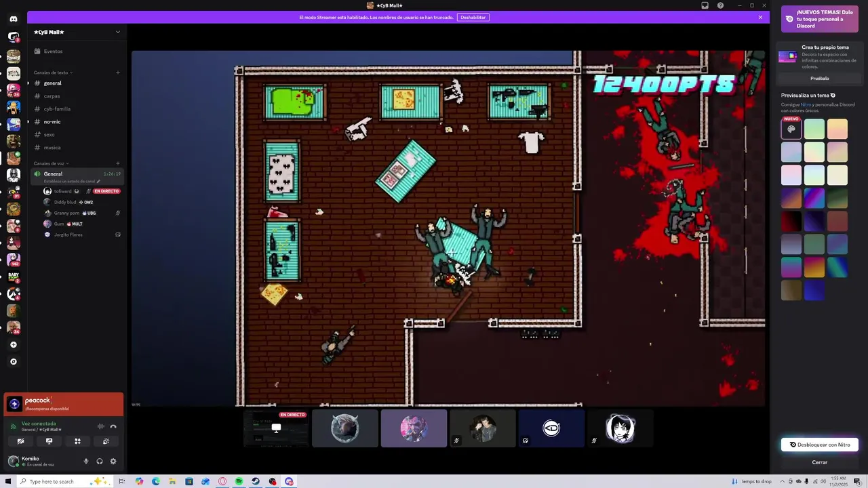Toggle screen share in voice panel
This screenshot has width=868, height=488.
tap(49, 441)
